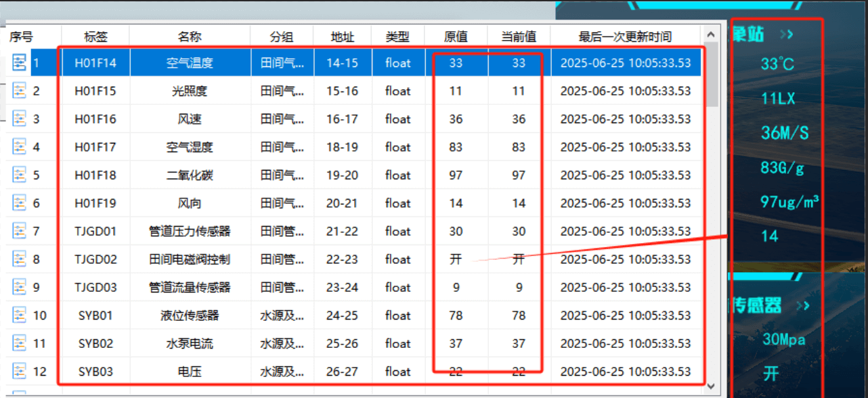Click the tag icon next to 田间电磁阀控制
This screenshot has width=868, height=398.
coord(20,259)
